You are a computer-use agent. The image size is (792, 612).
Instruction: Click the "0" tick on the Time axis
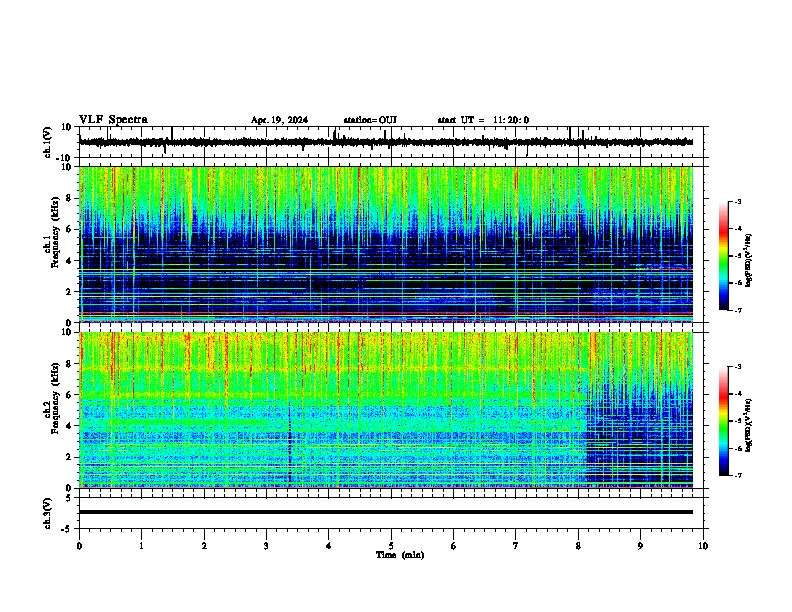point(79,546)
